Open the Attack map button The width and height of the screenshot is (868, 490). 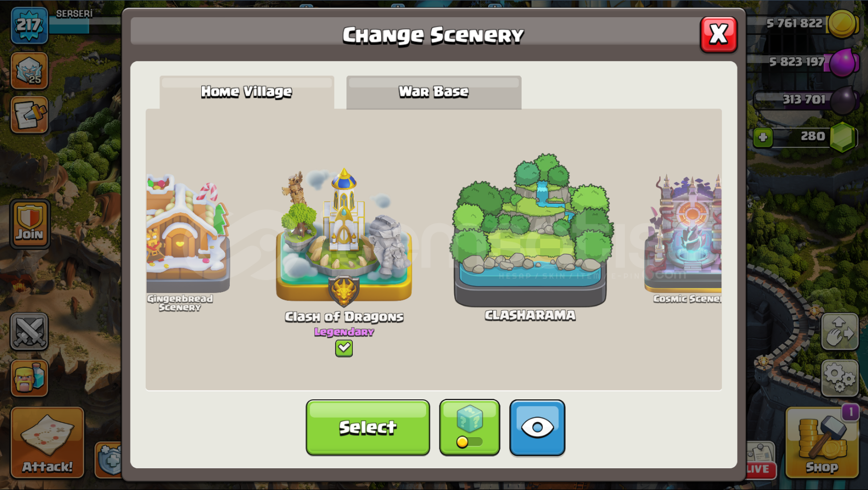47,442
